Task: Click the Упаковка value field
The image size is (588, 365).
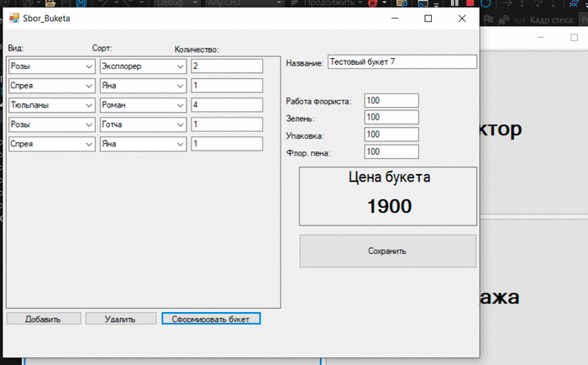Action: pos(391,135)
